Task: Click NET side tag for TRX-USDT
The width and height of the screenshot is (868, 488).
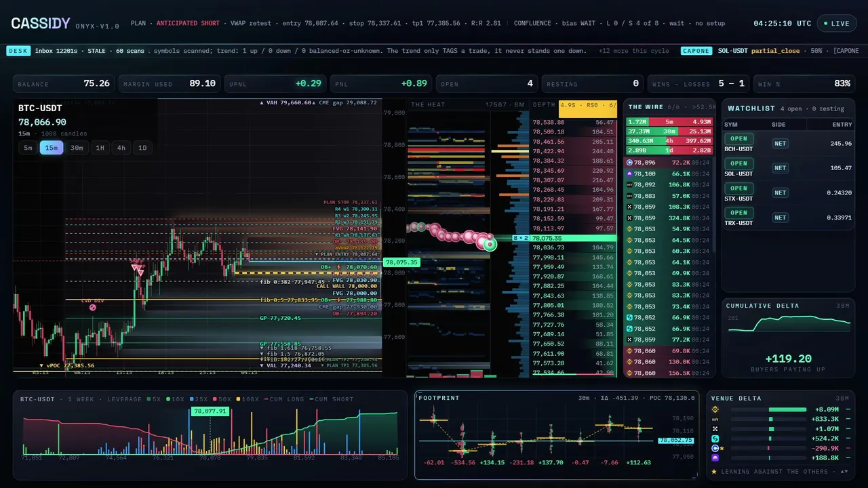Action: click(x=781, y=218)
